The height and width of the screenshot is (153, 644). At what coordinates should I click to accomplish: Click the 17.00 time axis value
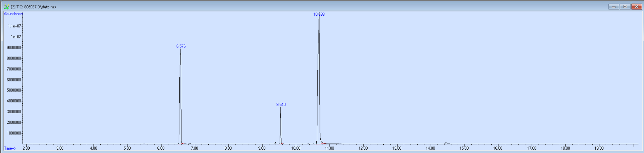[532, 148]
